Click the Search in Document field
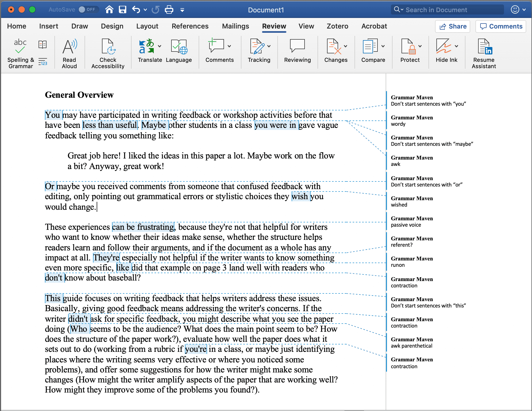532x411 pixels. pos(447,10)
